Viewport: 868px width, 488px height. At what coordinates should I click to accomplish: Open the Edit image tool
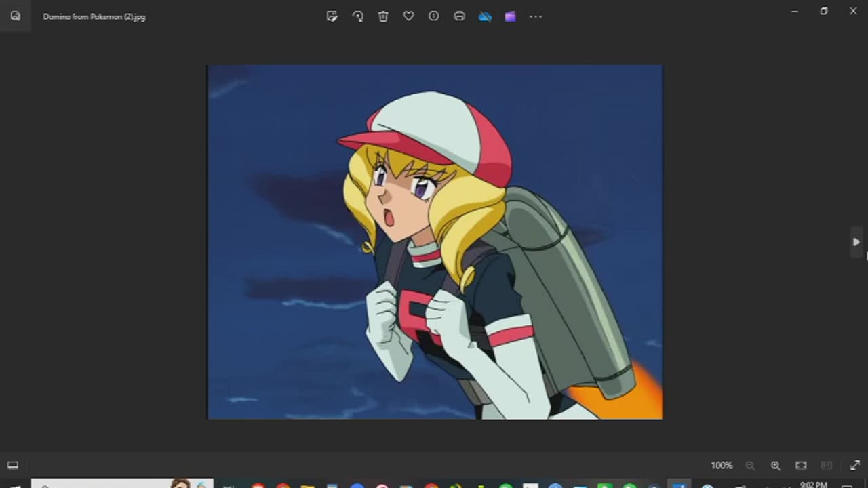[x=332, y=16]
